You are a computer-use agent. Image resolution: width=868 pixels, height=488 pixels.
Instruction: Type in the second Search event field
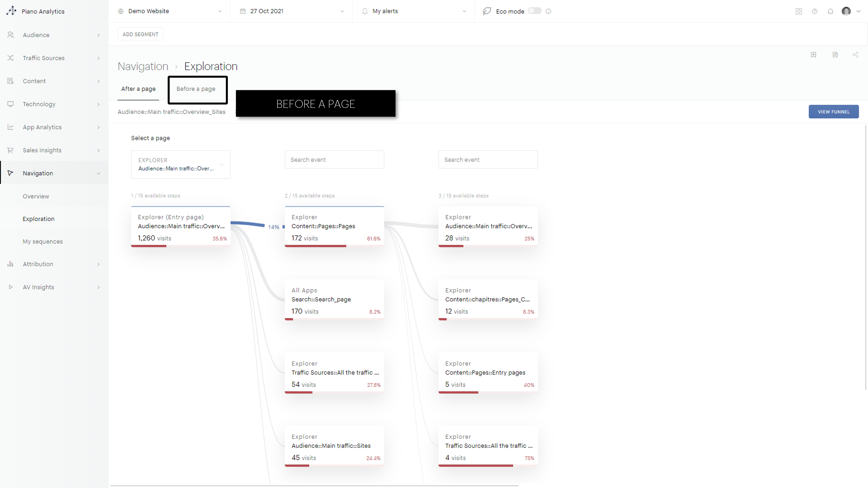pyautogui.click(x=488, y=159)
